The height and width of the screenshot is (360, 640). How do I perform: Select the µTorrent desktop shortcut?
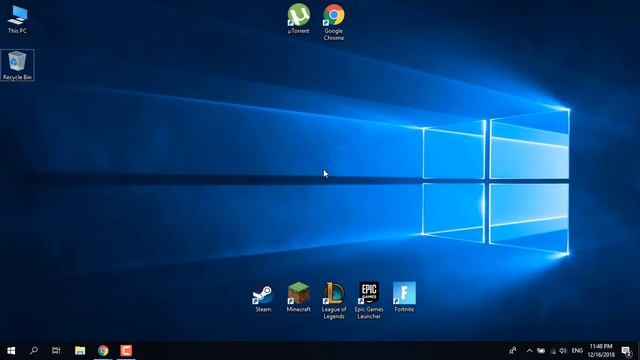click(298, 19)
